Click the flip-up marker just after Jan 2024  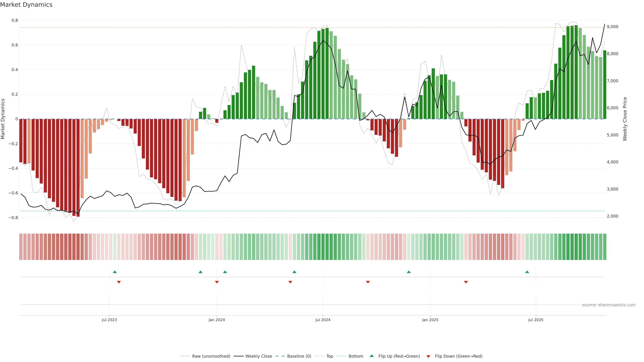click(x=225, y=272)
